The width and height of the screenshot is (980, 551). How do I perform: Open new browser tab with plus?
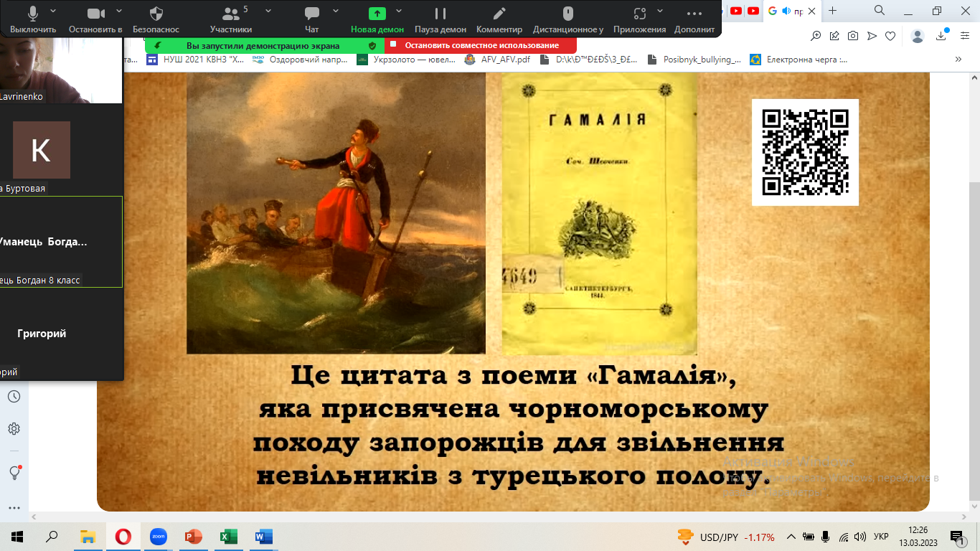(x=832, y=11)
